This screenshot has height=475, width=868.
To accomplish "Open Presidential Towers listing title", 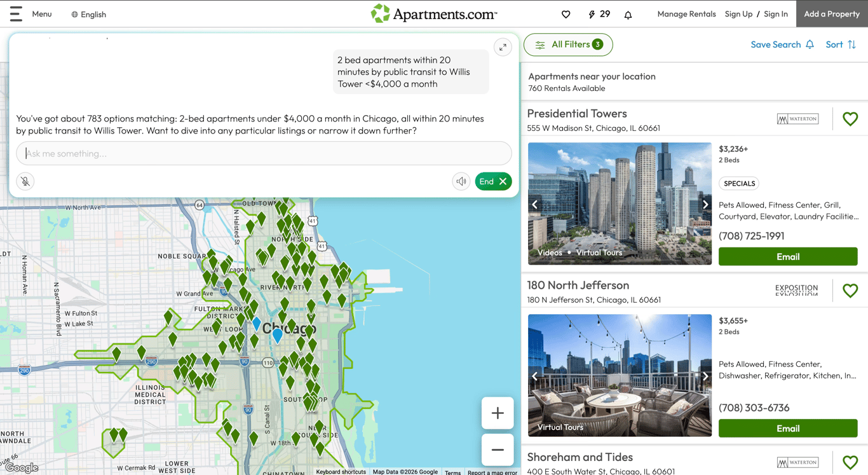I will (x=577, y=113).
